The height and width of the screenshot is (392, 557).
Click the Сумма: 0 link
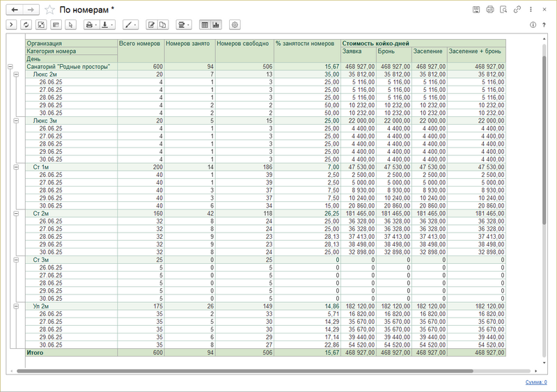[x=535, y=382]
